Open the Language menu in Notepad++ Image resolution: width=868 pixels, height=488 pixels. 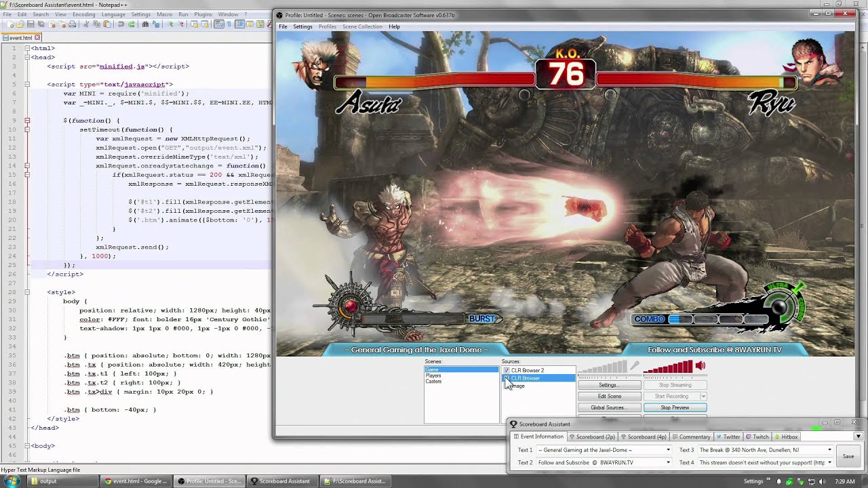tap(113, 14)
